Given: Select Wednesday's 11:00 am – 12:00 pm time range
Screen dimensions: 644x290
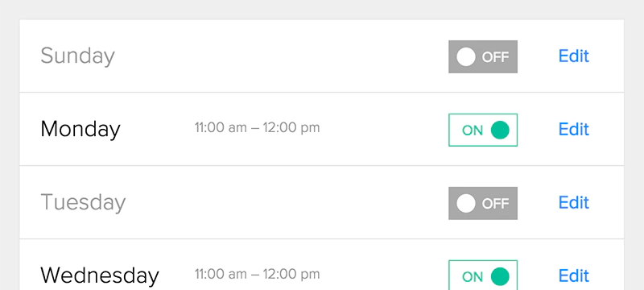Looking at the screenshot, I should coord(257,274).
